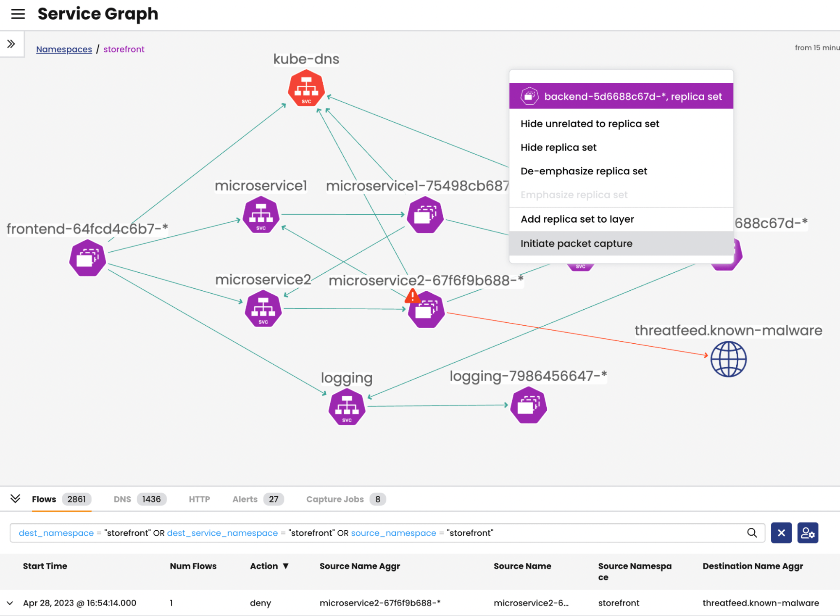Click the storefront source namespace cell

619,603
